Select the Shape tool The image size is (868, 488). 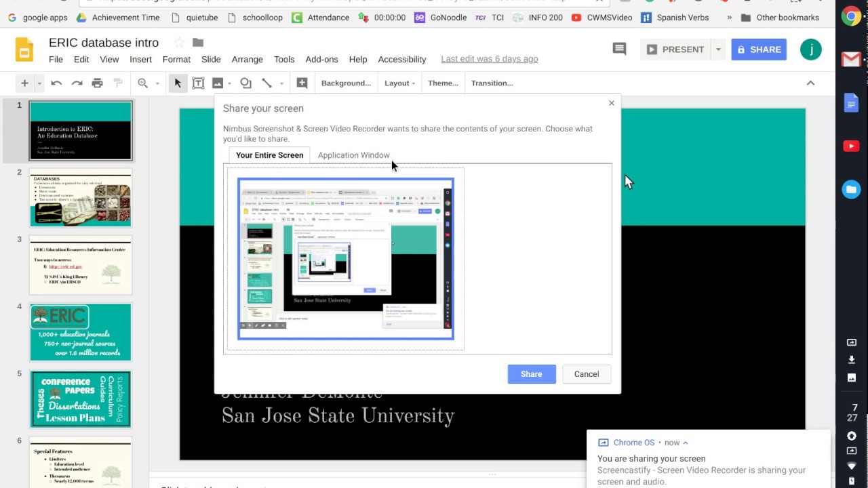245,83
